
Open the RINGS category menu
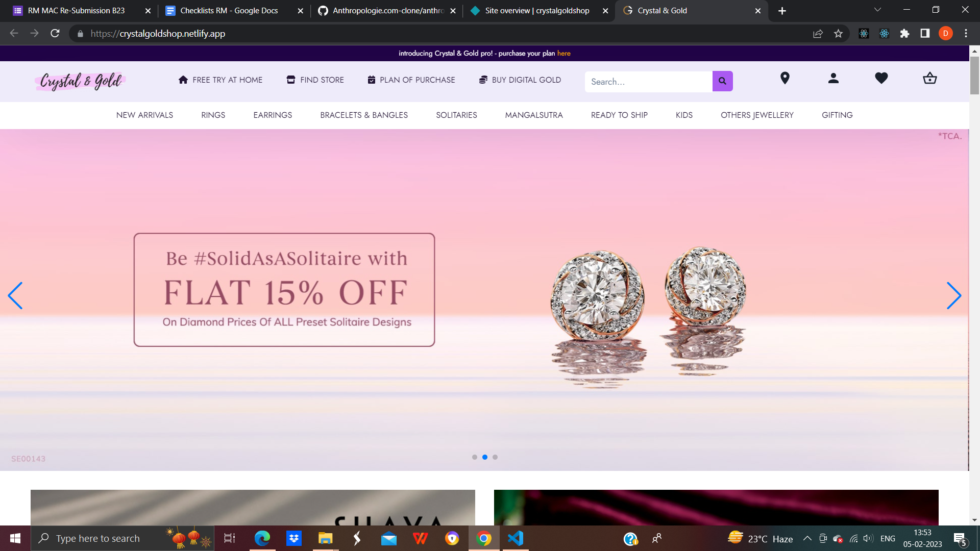coord(213,115)
